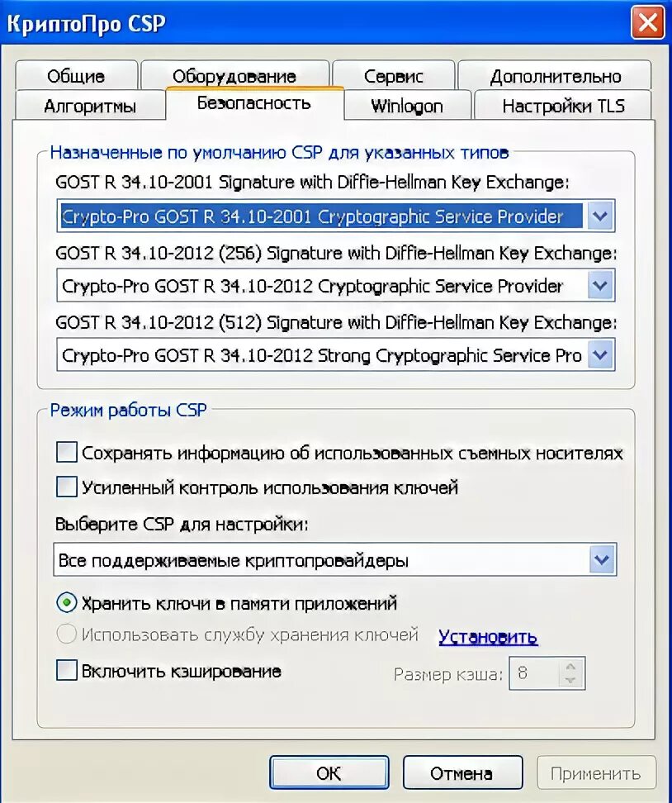Open the Настройки TLS tab
The height and width of the screenshot is (803, 672).
[563, 106]
